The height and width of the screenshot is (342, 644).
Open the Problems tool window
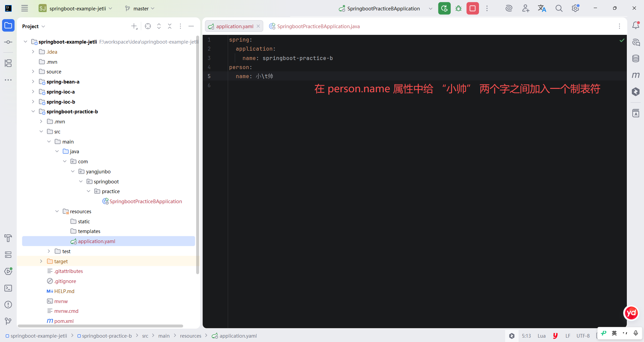(8, 304)
